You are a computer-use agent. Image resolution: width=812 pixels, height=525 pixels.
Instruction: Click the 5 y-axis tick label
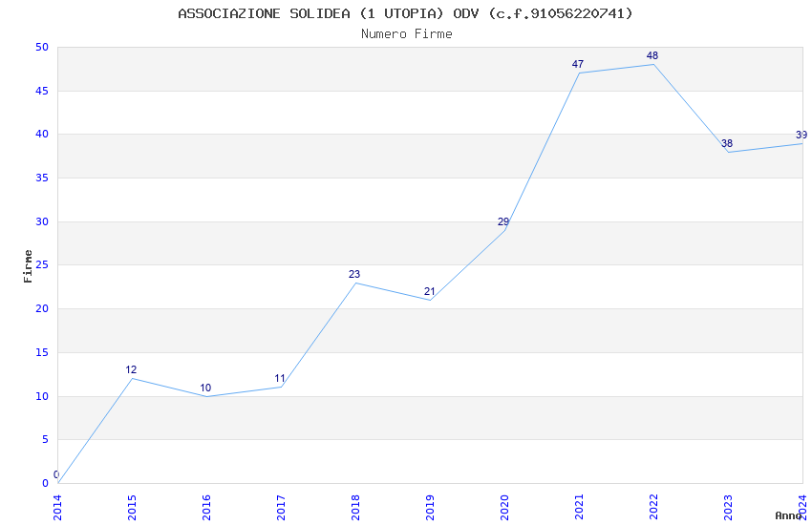(x=45, y=440)
